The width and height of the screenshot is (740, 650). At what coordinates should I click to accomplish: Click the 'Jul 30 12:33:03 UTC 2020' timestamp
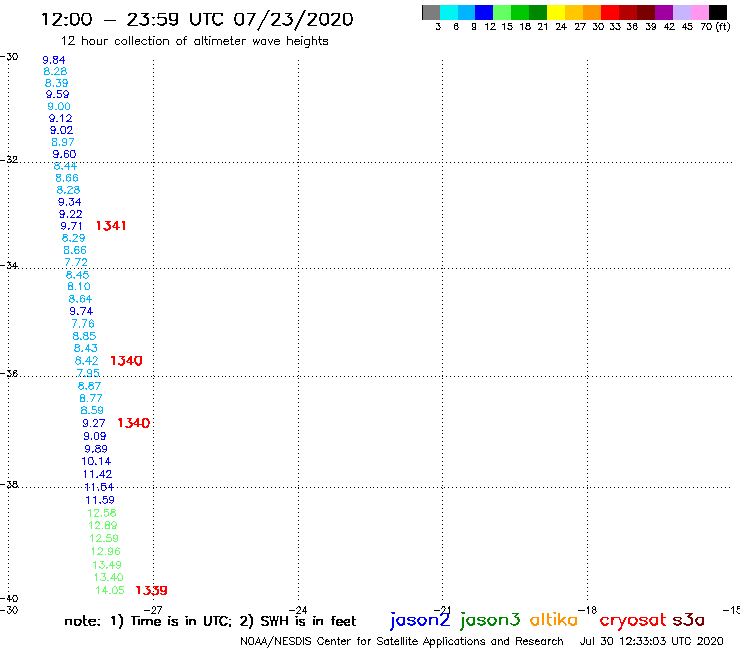(x=651, y=641)
